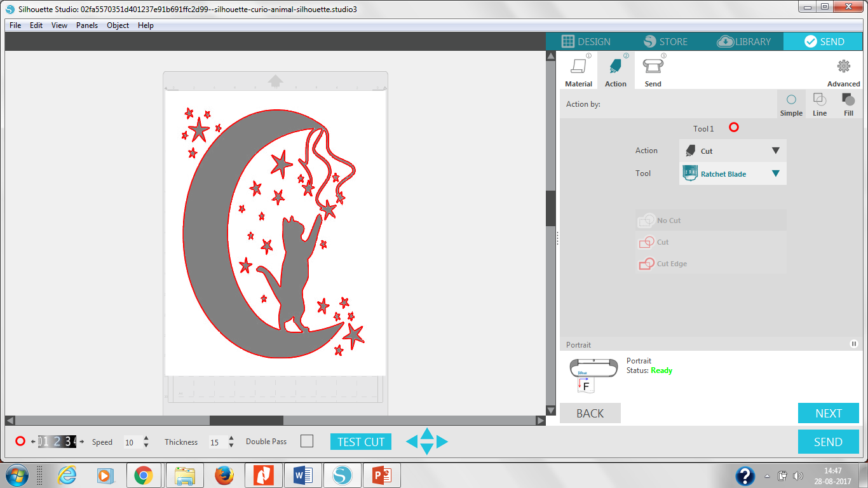Select the Action step blade icon

tap(615, 66)
